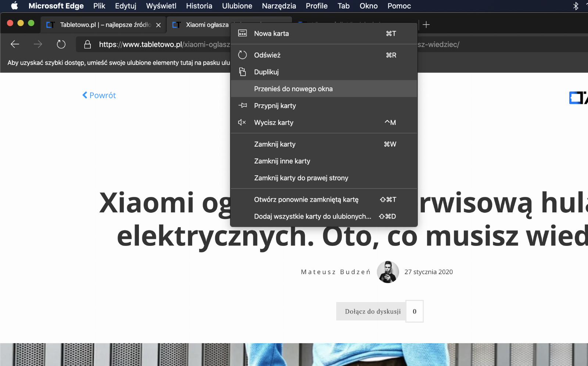Screen dimensions: 588x366
Task: Click the Wycisz karty mute speaker icon
Action: coord(242,122)
